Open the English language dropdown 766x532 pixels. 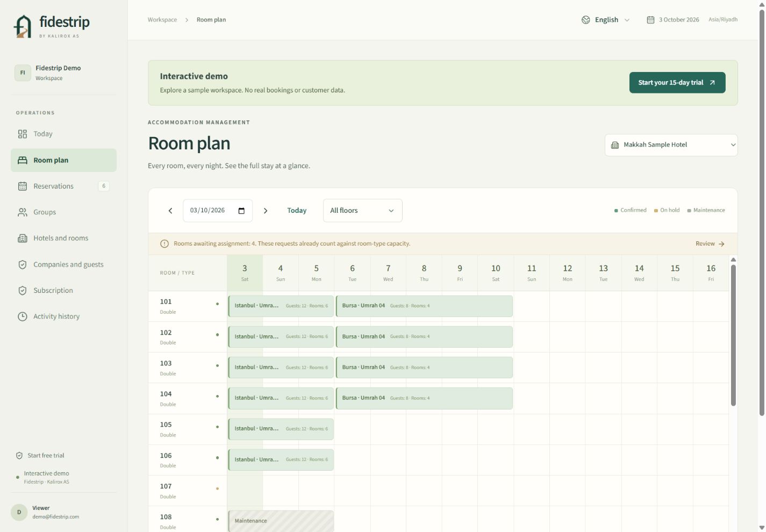click(606, 20)
